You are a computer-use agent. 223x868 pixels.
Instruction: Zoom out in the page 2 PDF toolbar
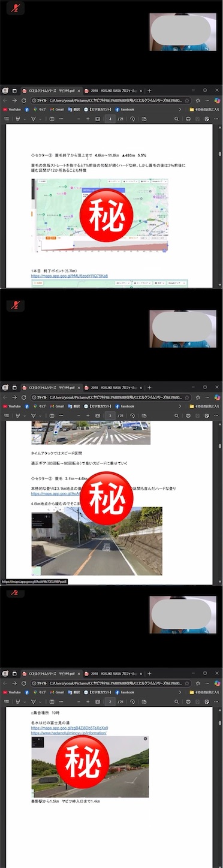78,701
